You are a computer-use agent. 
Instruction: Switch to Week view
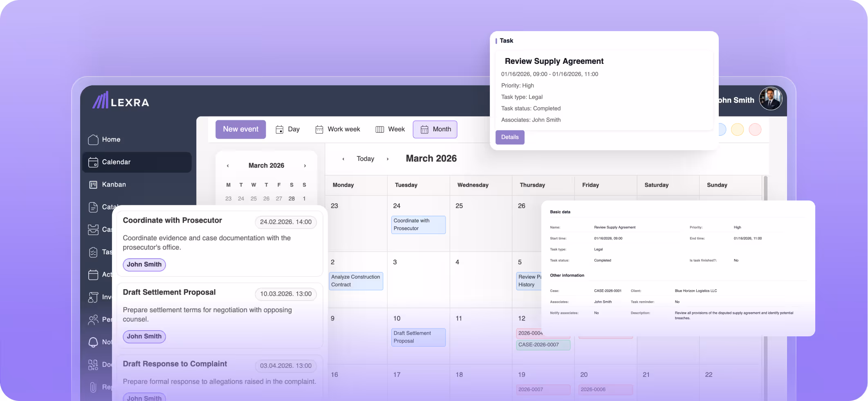pos(390,129)
